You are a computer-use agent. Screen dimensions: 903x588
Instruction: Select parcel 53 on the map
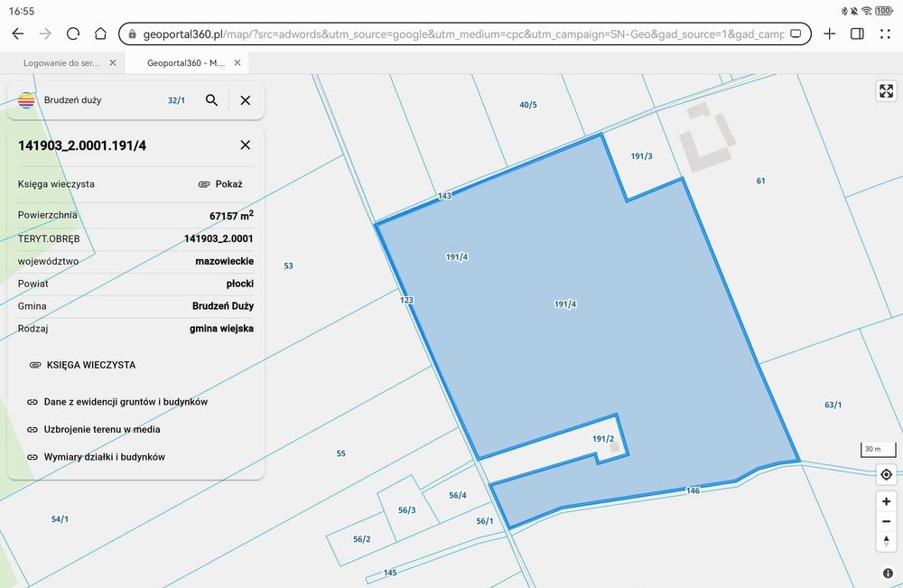tap(289, 266)
